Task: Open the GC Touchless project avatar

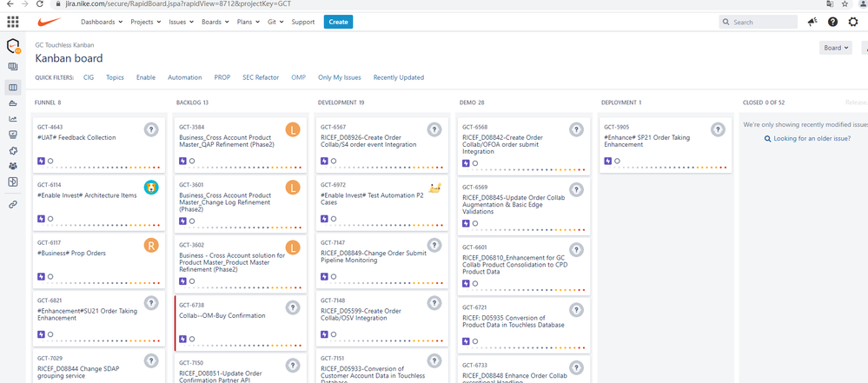Action: pos(13,46)
